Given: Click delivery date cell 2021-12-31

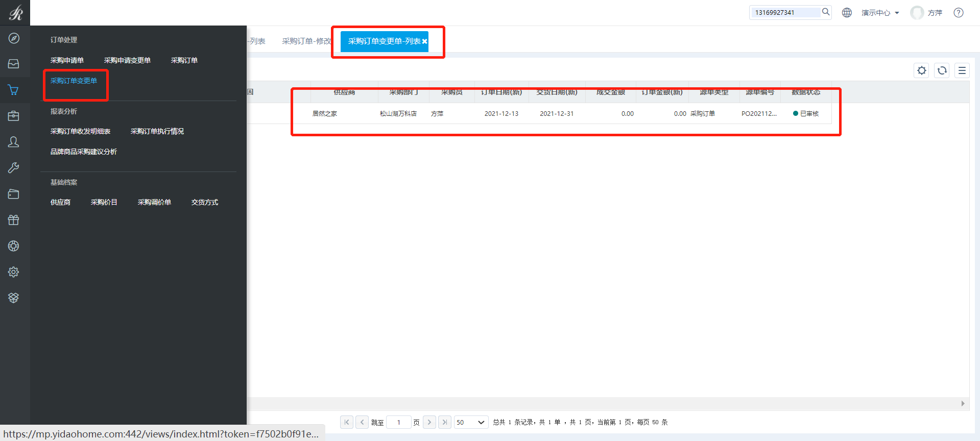Looking at the screenshot, I should 557,114.
